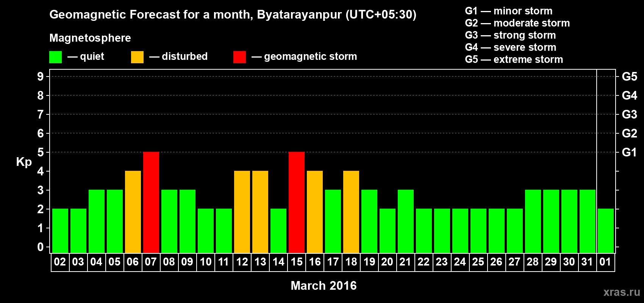Screen dimensions: 644x303
Task: Click the green bar for day 01 of next month
Action: (606, 231)
